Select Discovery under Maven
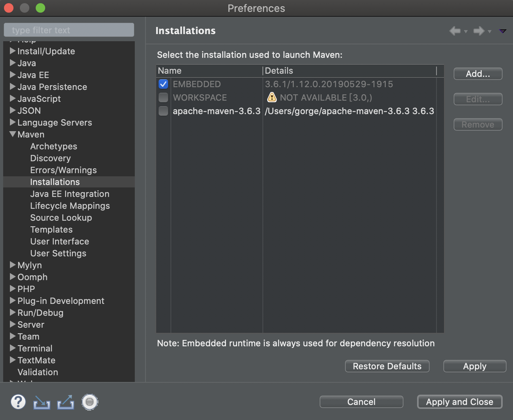513x420 pixels. click(50, 158)
